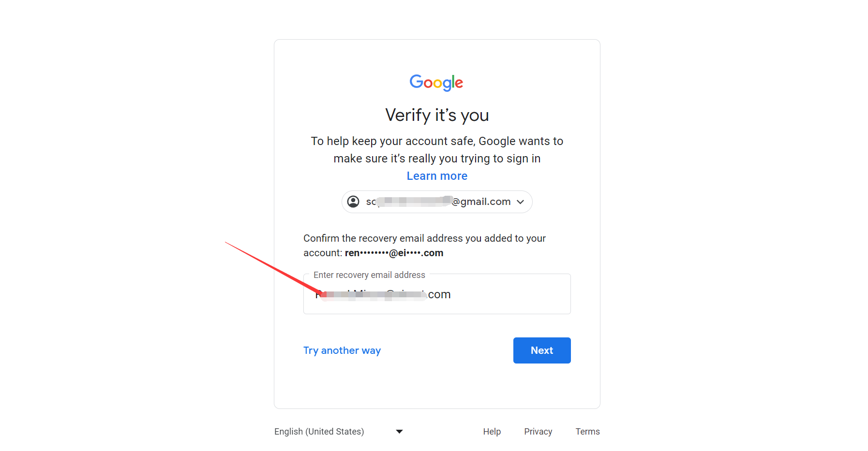Click the blue Next button
The image size is (868, 451).
click(x=542, y=350)
